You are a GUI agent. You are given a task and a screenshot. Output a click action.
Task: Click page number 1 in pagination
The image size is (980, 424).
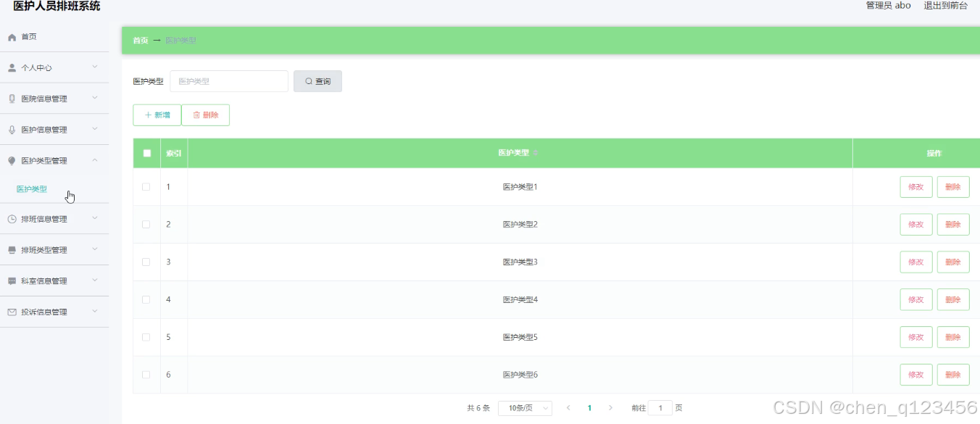click(589, 408)
